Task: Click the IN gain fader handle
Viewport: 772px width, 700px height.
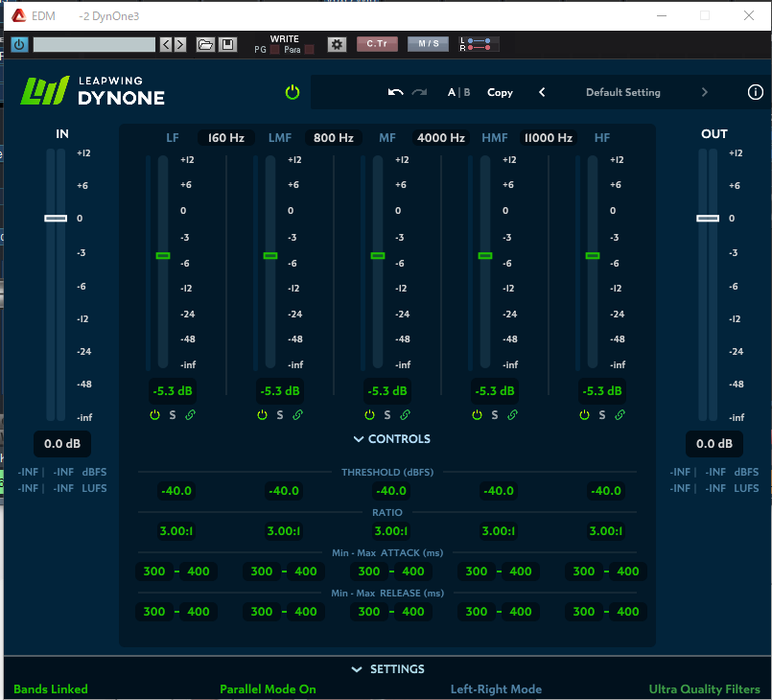Action: click(56, 218)
